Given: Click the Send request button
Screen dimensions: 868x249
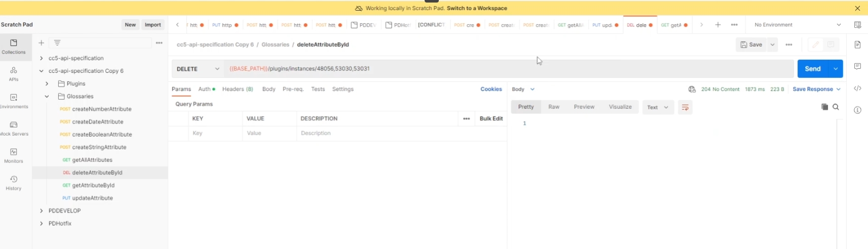Looking at the screenshot, I should (812, 69).
